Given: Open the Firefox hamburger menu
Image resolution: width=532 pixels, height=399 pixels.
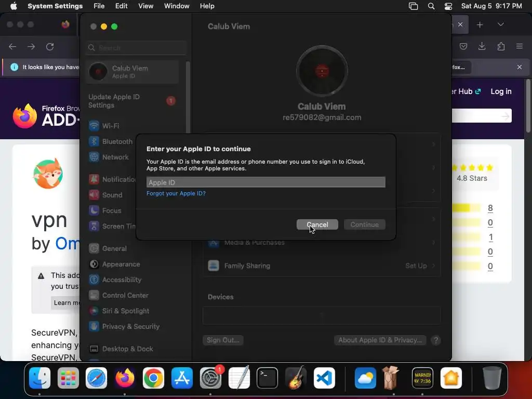Looking at the screenshot, I should 520,46.
